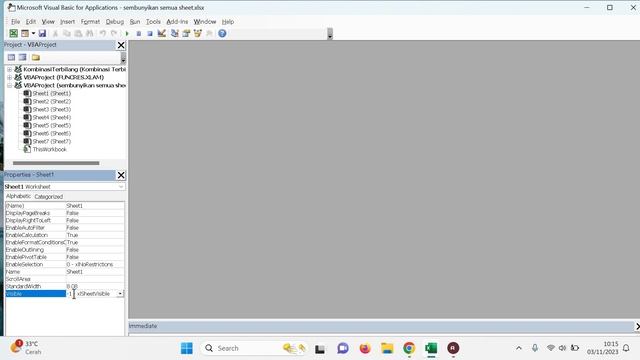Screen dimensions: 640x360
Task: Select Sheet2 (Sheet2) in project tree
Action: point(51,101)
